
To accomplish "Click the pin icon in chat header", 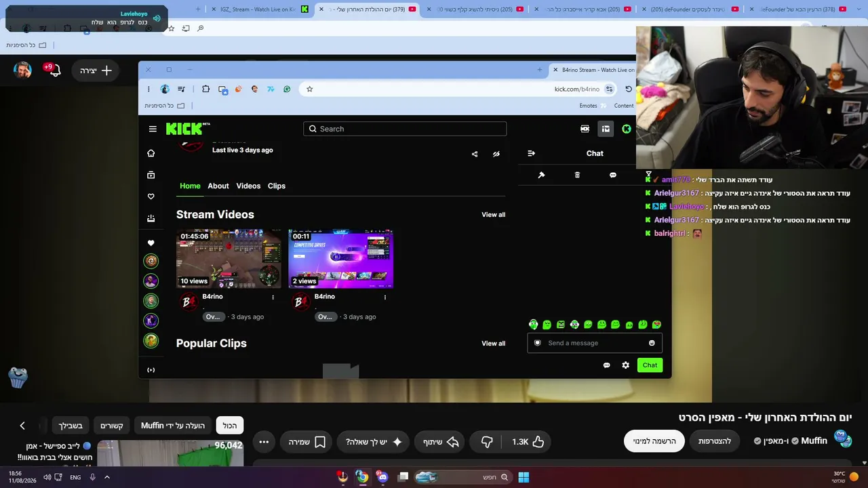I will click(541, 175).
